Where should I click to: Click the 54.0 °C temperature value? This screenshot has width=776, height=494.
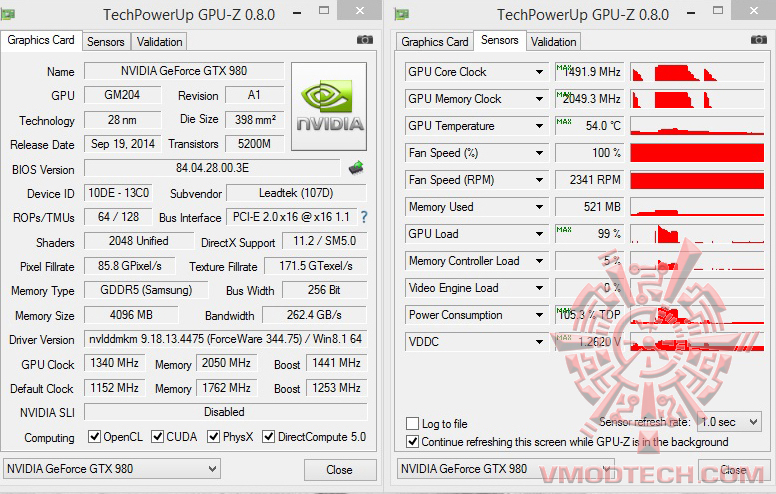pyautogui.click(x=589, y=126)
